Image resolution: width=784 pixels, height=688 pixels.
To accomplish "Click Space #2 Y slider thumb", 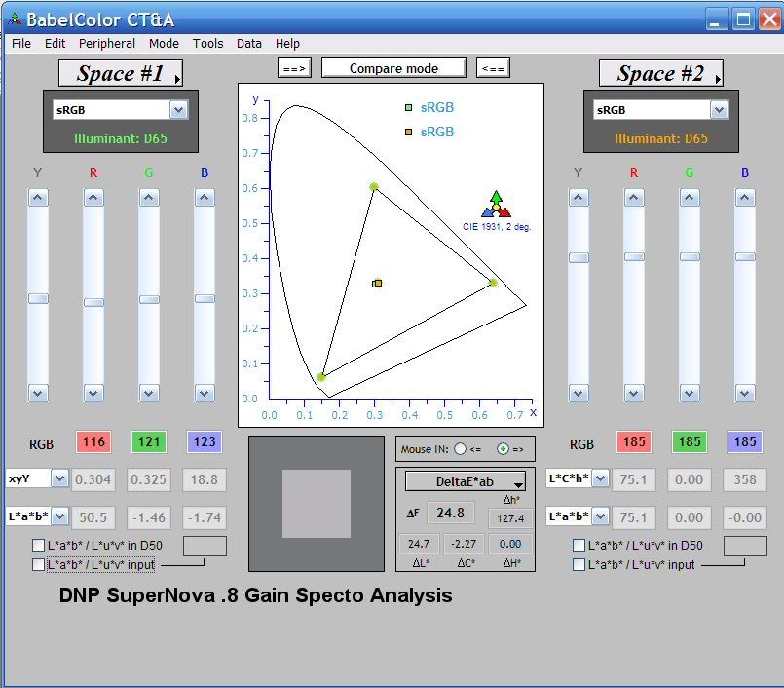I will point(579,257).
